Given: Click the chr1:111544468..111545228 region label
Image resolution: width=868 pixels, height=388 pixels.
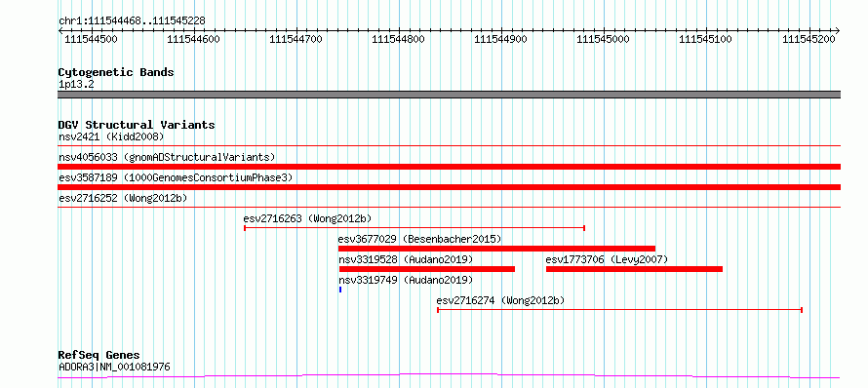Looking at the screenshot, I should tap(132, 21).
